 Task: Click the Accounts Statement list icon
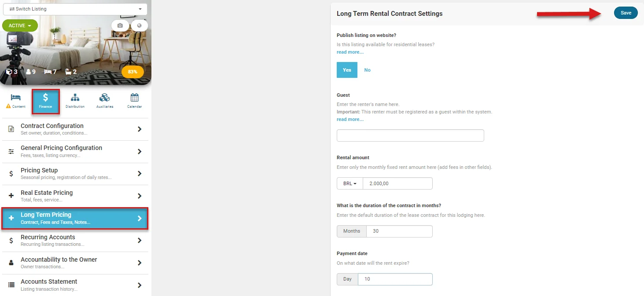(11, 285)
